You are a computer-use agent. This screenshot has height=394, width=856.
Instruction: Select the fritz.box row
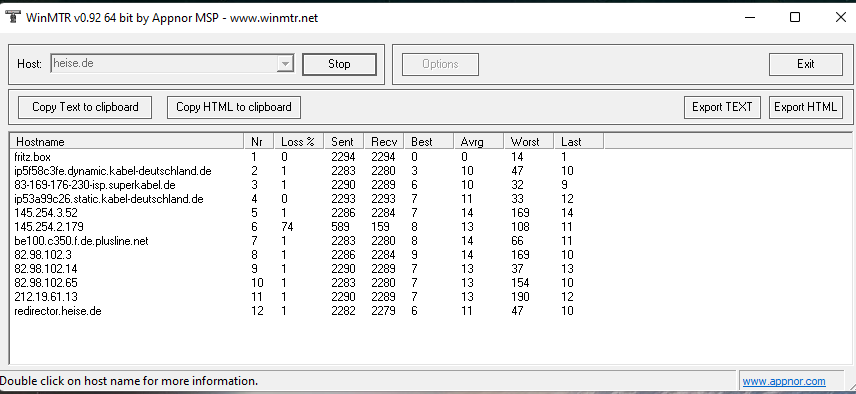[x=306, y=157]
